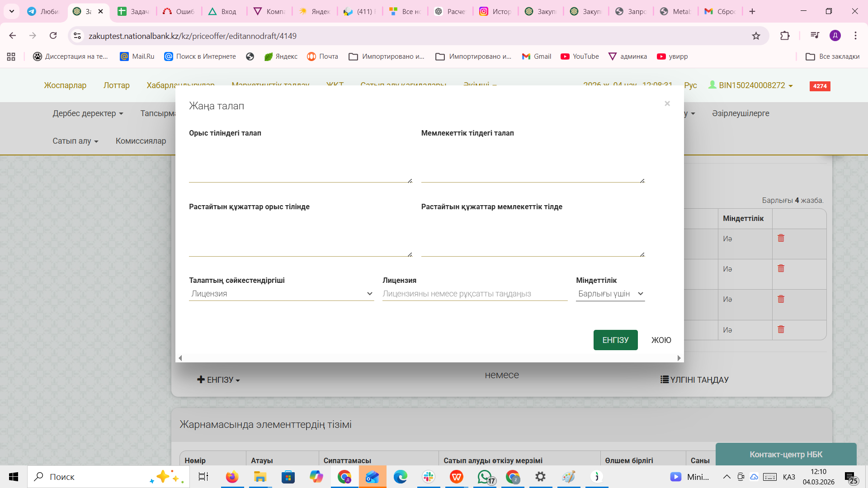
Task: Click the trash icon in the last table row
Action: click(781, 329)
